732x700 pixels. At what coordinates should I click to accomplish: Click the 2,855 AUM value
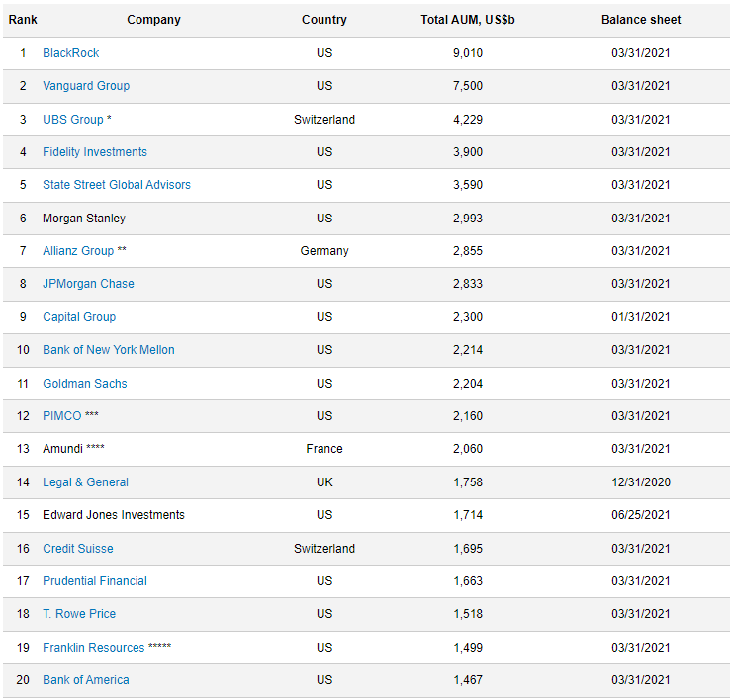pyautogui.click(x=468, y=251)
